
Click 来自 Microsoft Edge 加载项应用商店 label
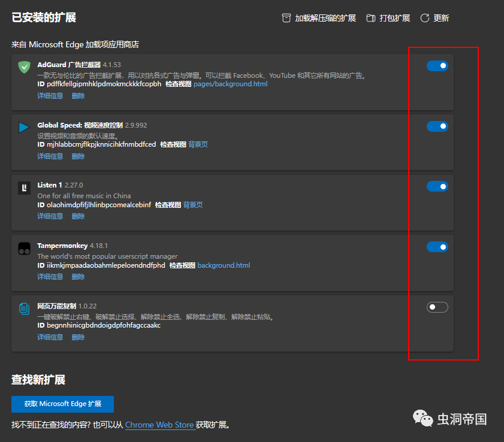coord(76,44)
